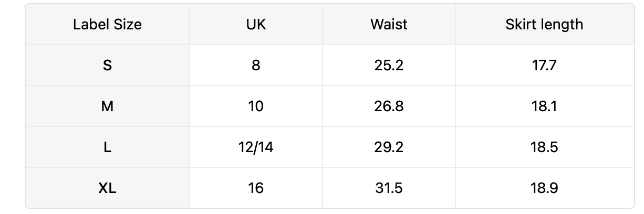Select the S label size cell
The width and height of the screenshot is (644, 214).
(x=108, y=65)
